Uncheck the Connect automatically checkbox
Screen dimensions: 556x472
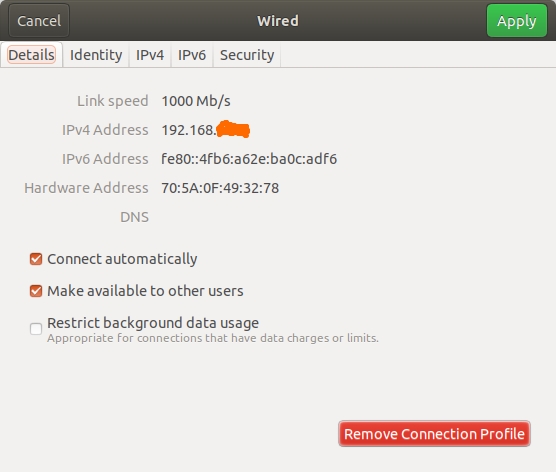tap(36, 259)
